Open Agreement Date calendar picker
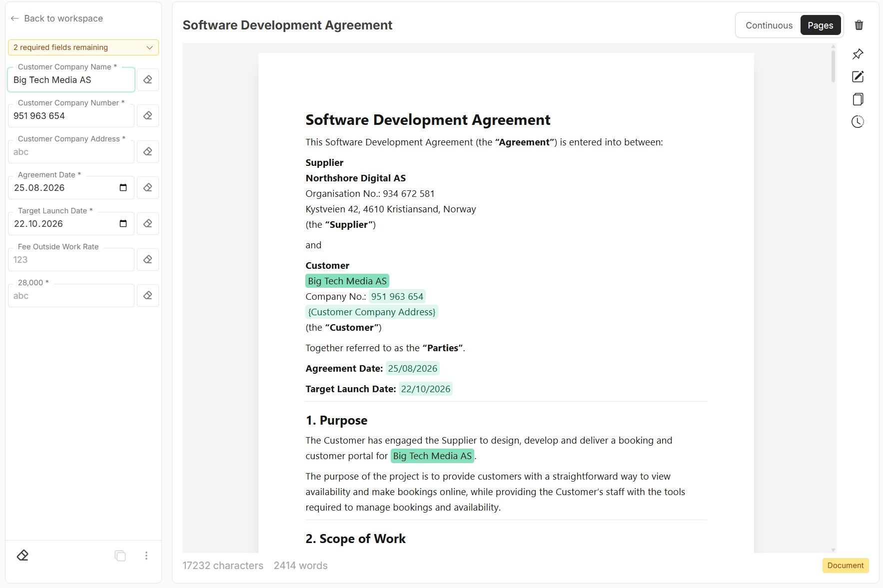The image size is (883, 588). 123,188
